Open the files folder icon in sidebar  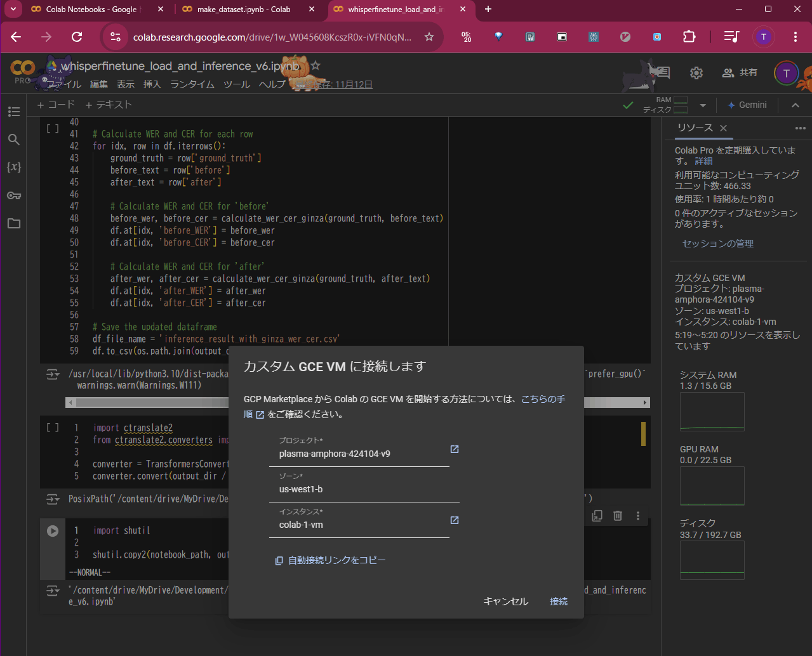[14, 223]
